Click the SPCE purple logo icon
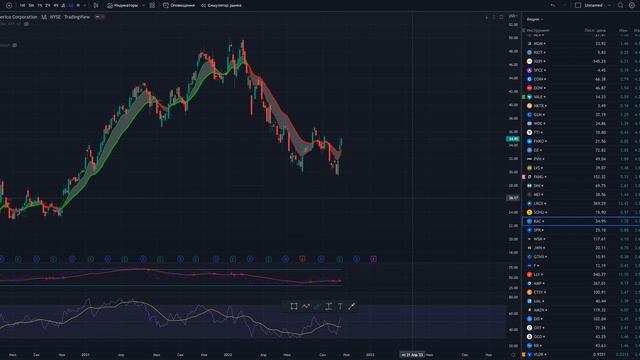The height and width of the screenshot is (360, 640). (529, 70)
